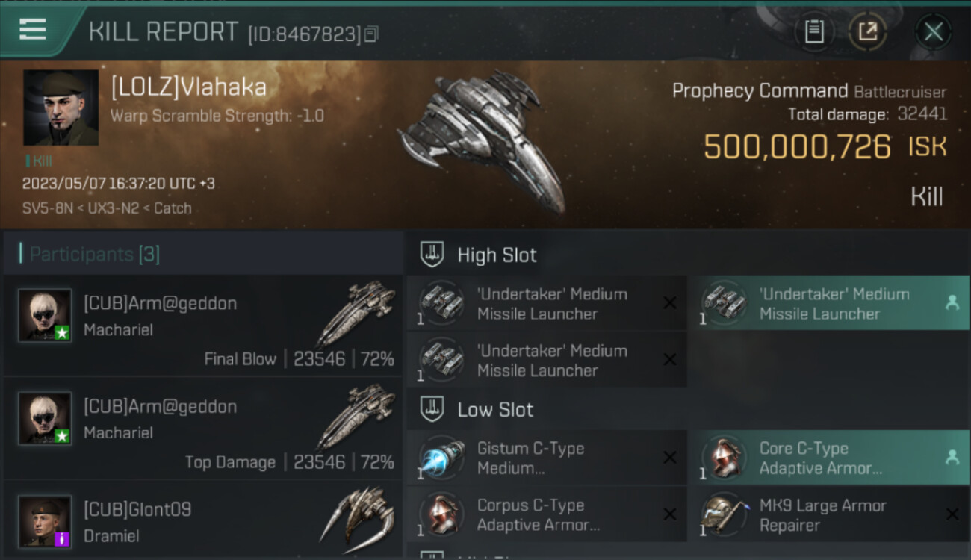Click the Low Slot section header
This screenshot has height=560, width=971.
coord(495,409)
